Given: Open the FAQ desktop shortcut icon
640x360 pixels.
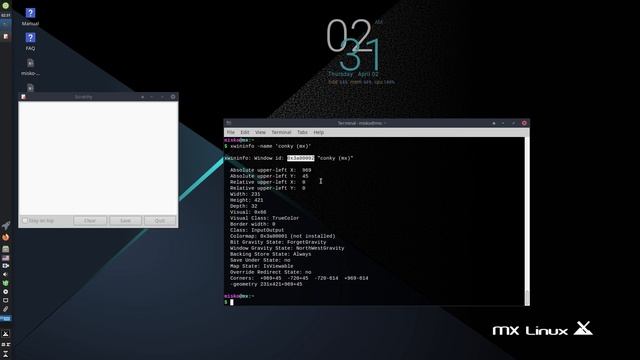Looking at the screenshot, I should click(30, 38).
